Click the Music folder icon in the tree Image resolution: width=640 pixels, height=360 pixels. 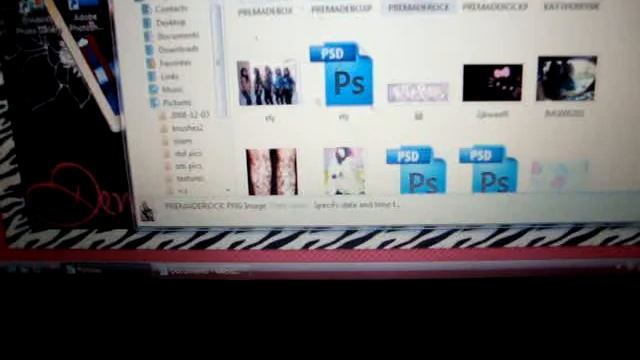[154, 89]
